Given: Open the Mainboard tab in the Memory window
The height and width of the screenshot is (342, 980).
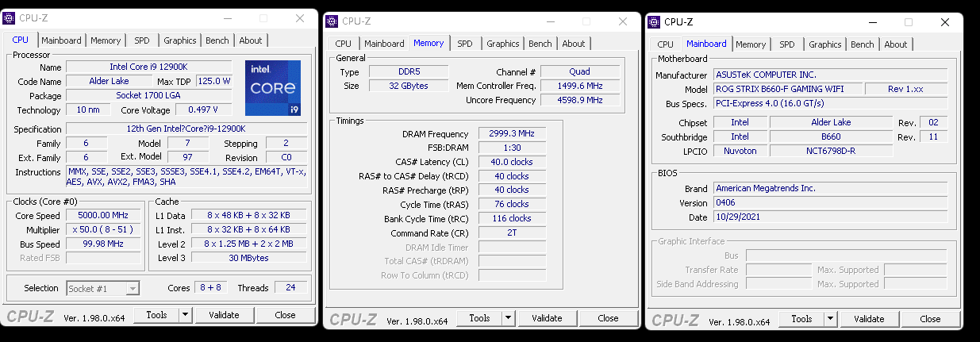Looking at the screenshot, I should coord(384,44).
